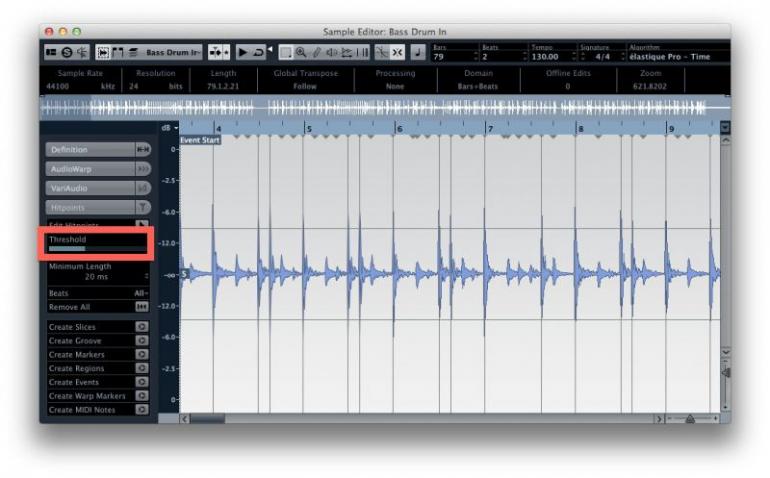Click Zoom value 621.8202
770x478 pixels.
click(x=650, y=86)
